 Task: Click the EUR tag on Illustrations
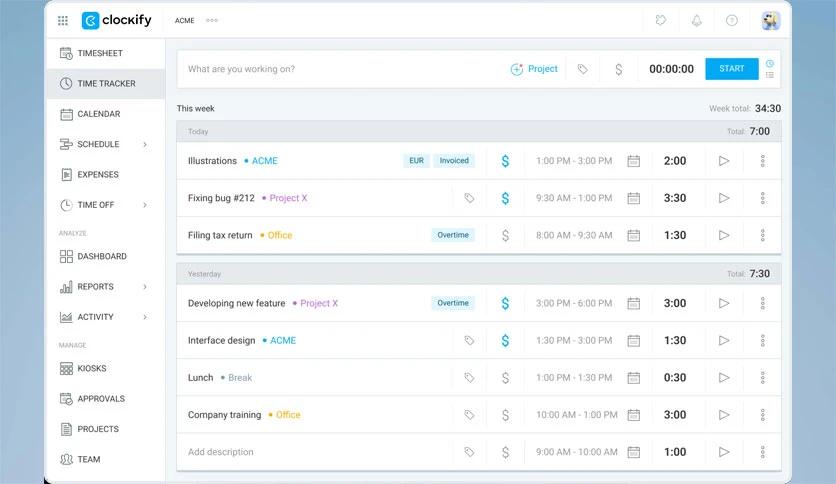click(416, 160)
